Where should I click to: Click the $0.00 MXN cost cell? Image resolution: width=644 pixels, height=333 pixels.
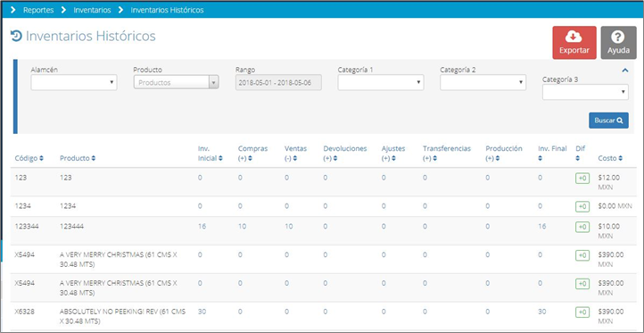615,206
